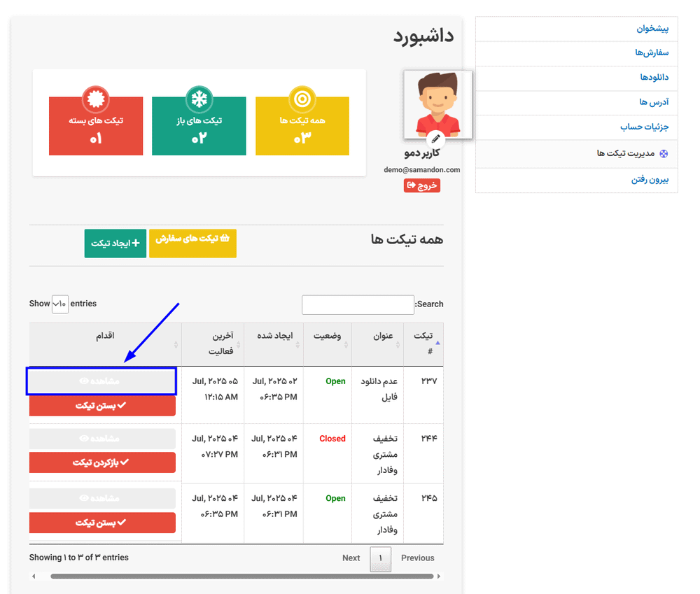Screen dimensions: 700x594
Task: Click the target icon above همه تیکت ها
Action: [x=302, y=99]
